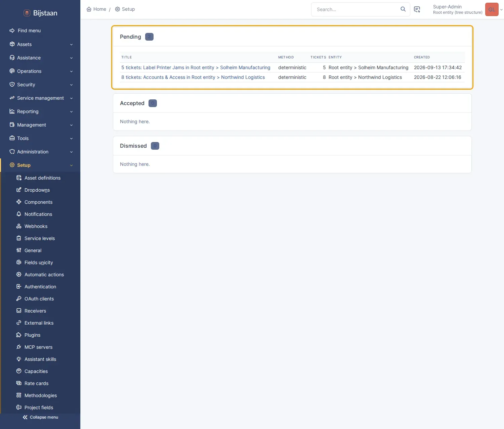Click the Security shield icon
This screenshot has width=504, height=429.
pos(12,84)
